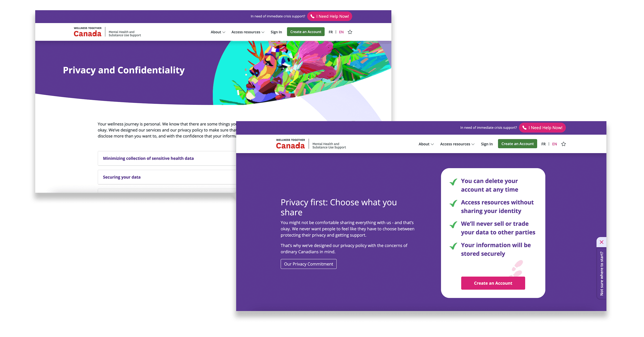Click the star icon on second navigation bar

click(564, 144)
